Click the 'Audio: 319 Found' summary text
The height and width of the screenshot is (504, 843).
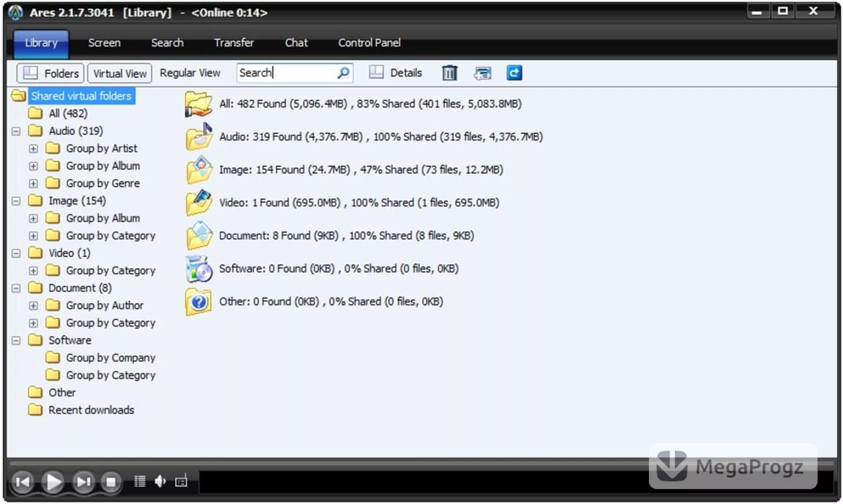(381, 137)
